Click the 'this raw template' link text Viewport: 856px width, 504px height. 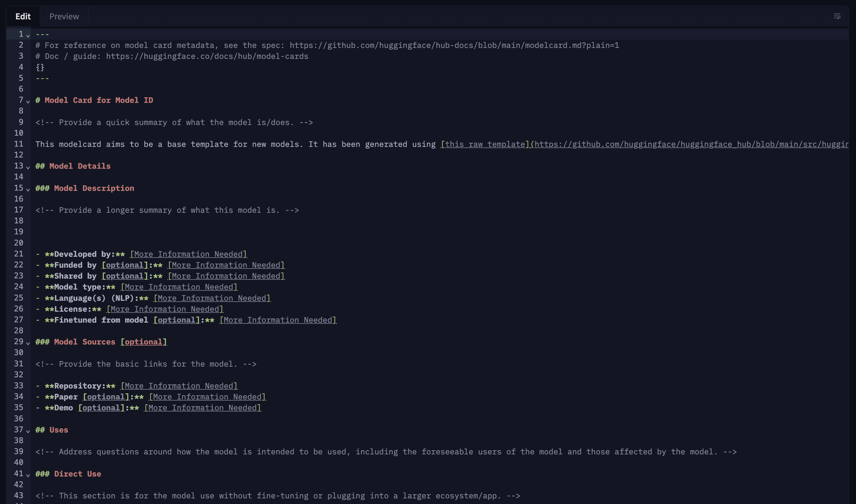[485, 144]
